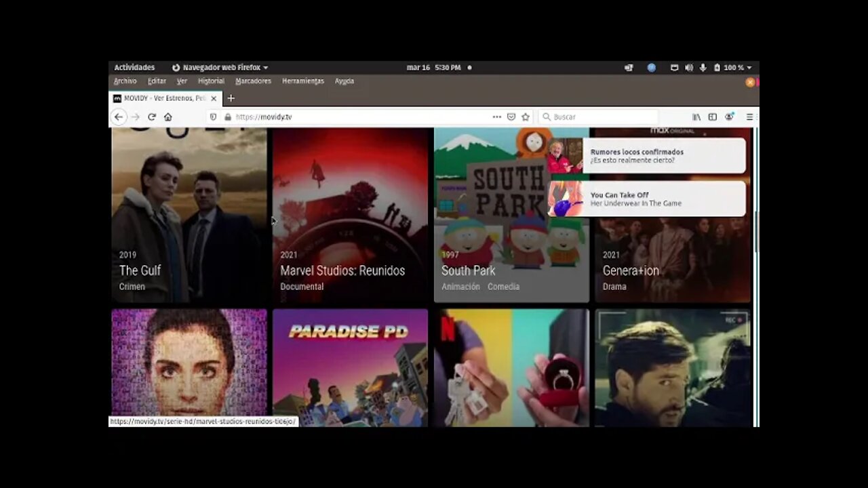The width and height of the screenshot is (868, 488).
Task: Open the Archivo menu
Action: click(125, 81)
